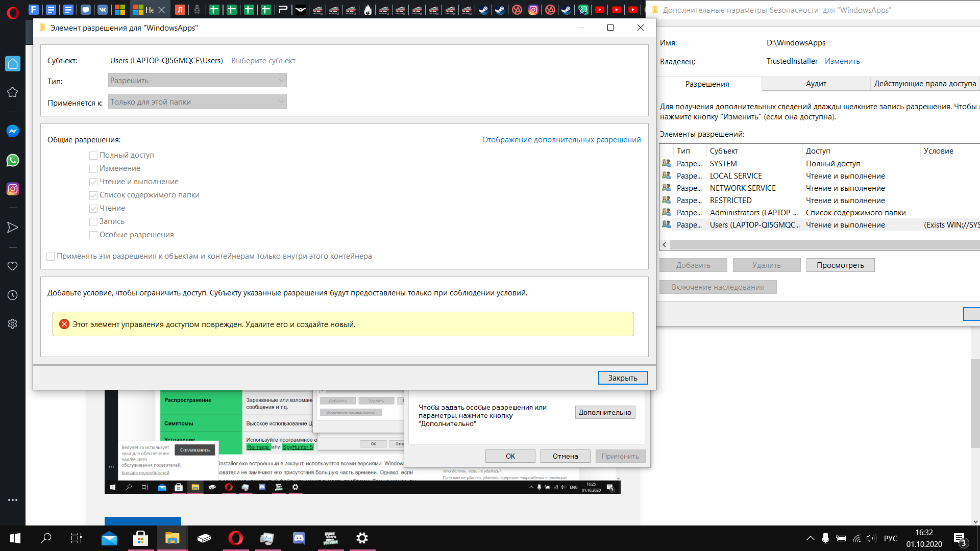The image size is (980, 551).
Task: Select SYSTEM permission entry row
Action: coord(820,164)
